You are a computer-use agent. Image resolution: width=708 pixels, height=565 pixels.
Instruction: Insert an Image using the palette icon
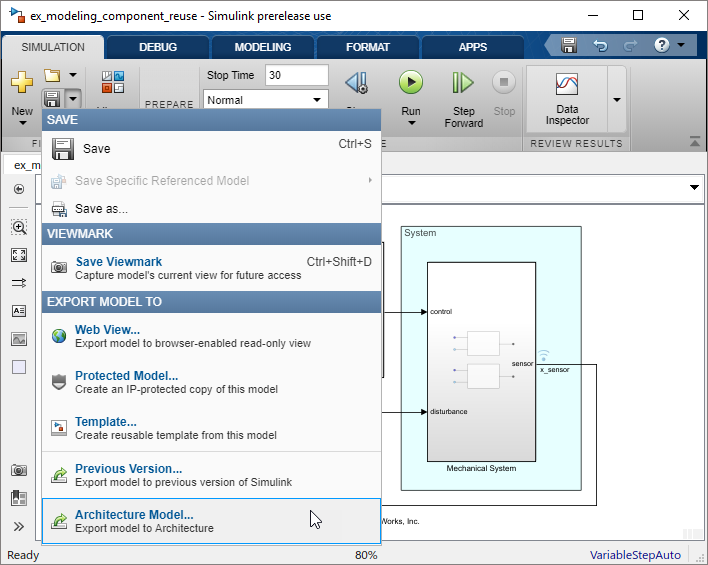[x=19, y=339]
